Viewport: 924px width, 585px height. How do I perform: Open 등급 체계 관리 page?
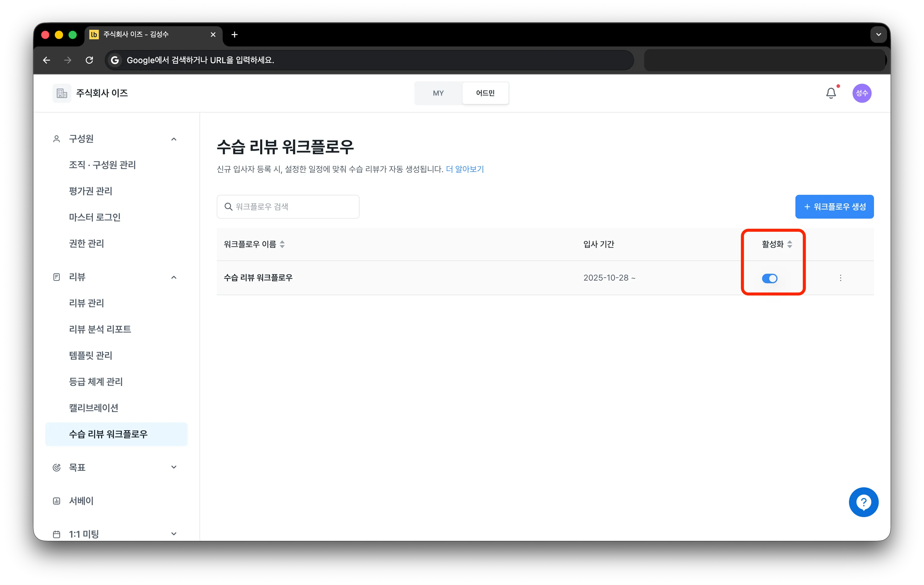click(x=96, y=382)
